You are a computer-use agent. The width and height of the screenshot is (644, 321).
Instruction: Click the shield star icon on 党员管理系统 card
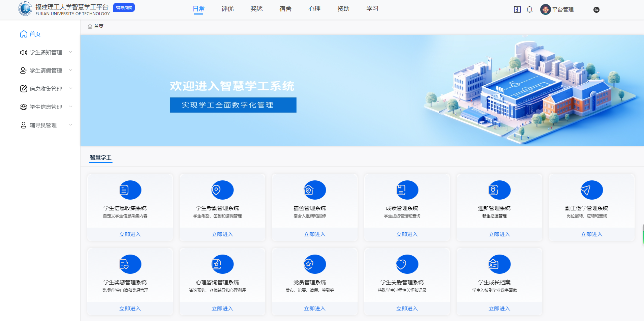(x=314, y=264)
